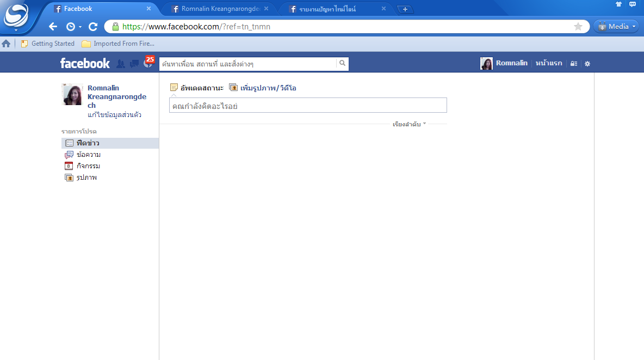
Task: Bookmark this page with the star icon
Action: point(578,27)
